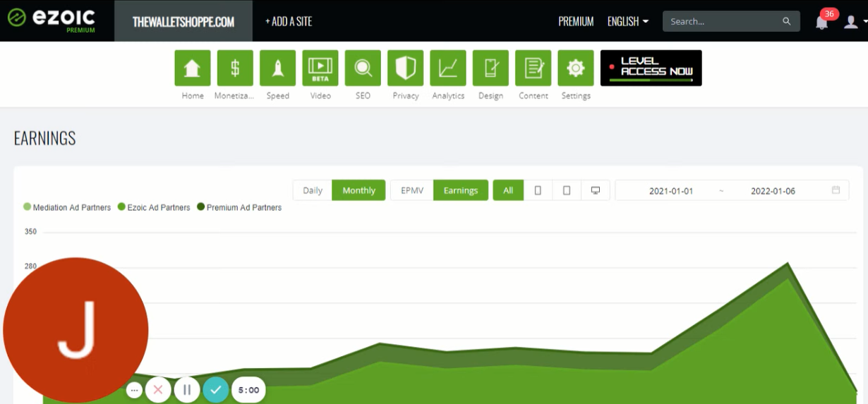Viewport: 868px width, 404px height.
Task: Select the All devices filter
Action: (508, 190)
